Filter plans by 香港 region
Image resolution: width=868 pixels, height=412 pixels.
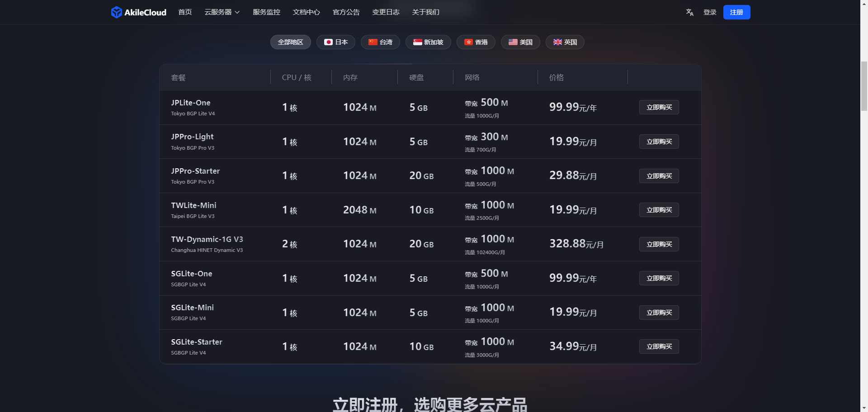pos(476,42)
